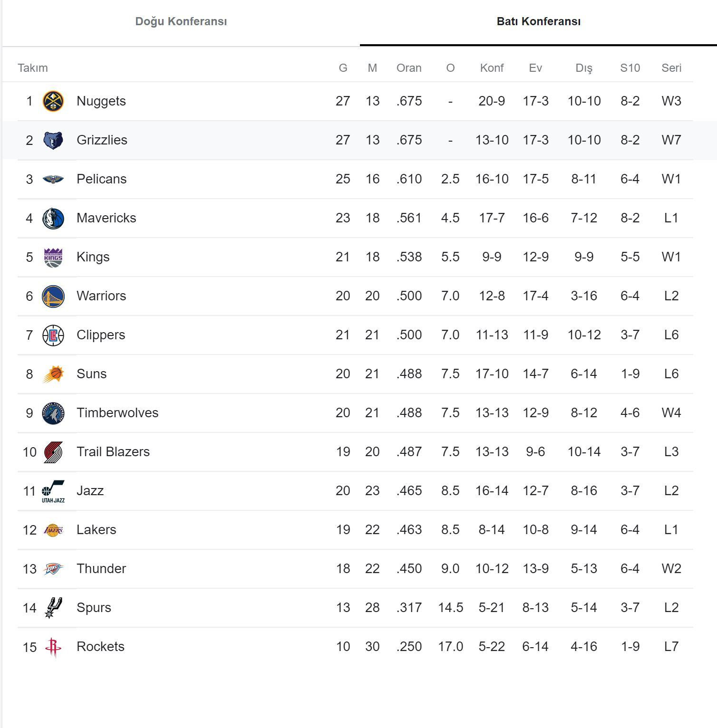
Task: Select the Batı Konferansı tab
Action: pyautogui.click(x=538, y=21)
